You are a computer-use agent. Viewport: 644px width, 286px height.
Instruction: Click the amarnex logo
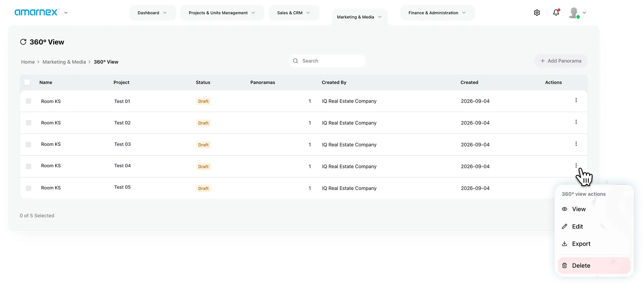(x=37, y=12)
